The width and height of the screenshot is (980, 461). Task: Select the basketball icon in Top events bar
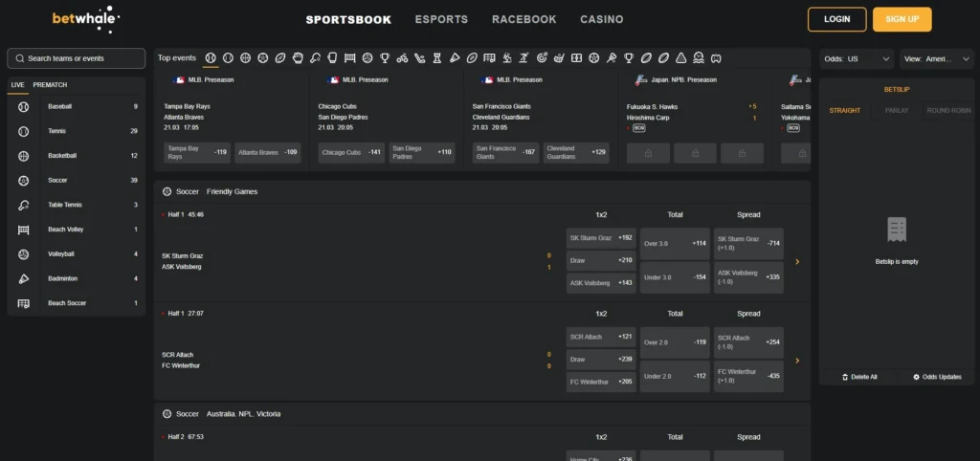[246, 58]
